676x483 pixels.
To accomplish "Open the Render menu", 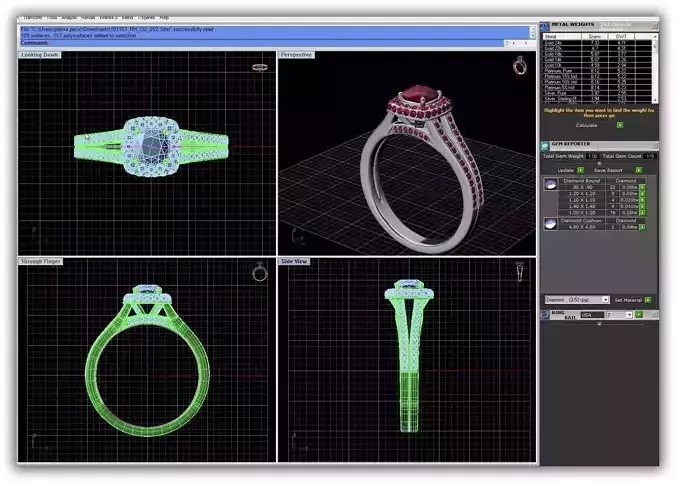I will [x=88, y=18].
